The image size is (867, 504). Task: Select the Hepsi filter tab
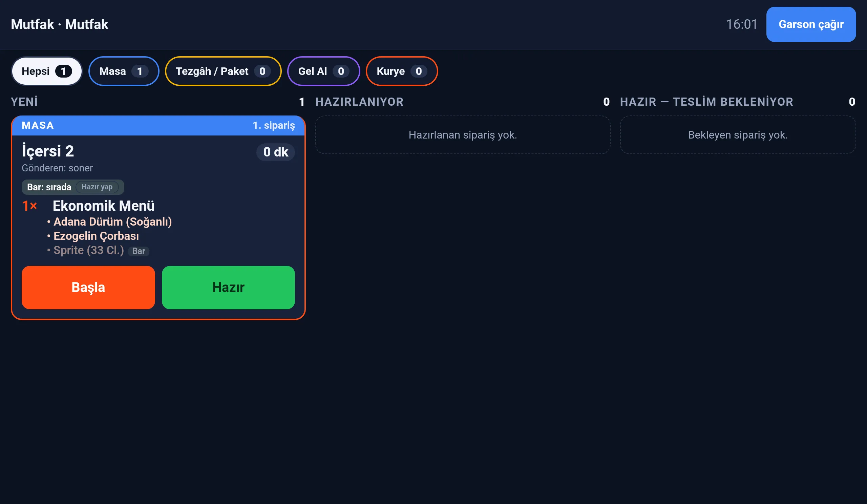click(x=47, y=71)
